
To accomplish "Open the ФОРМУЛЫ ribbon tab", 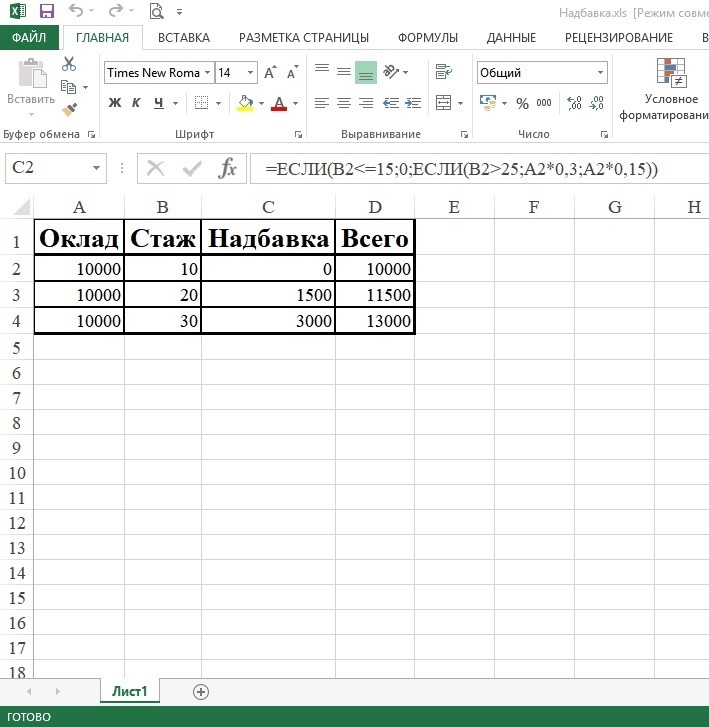I will [x=428, y=38].
